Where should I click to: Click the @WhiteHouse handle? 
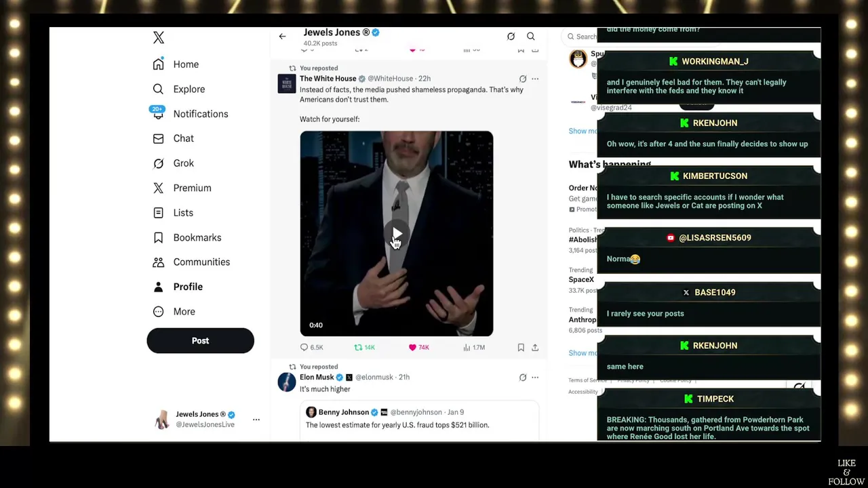pos(390,79)
